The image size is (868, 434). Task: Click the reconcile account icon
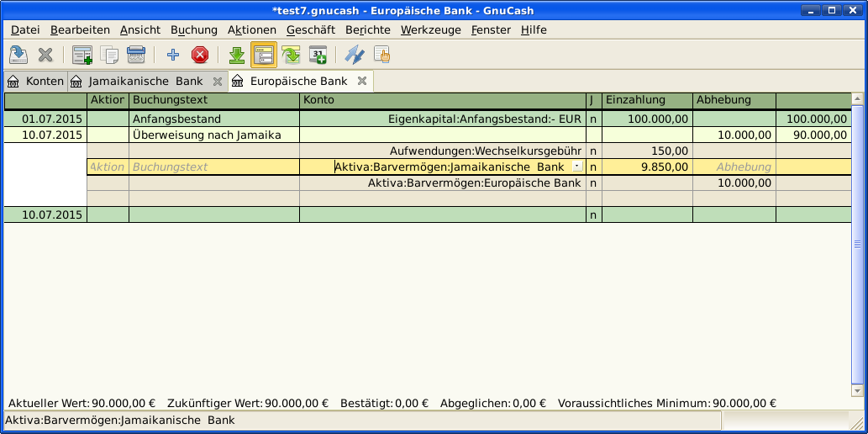click(381, 56)
